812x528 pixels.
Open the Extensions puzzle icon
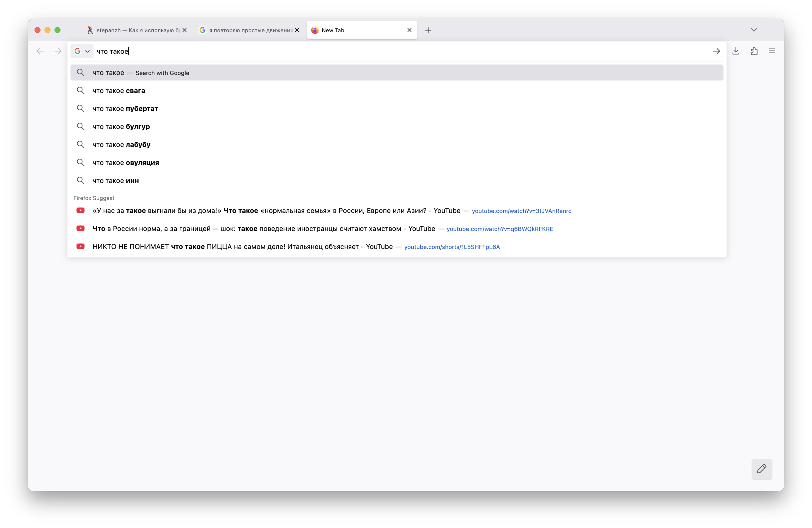754,51
